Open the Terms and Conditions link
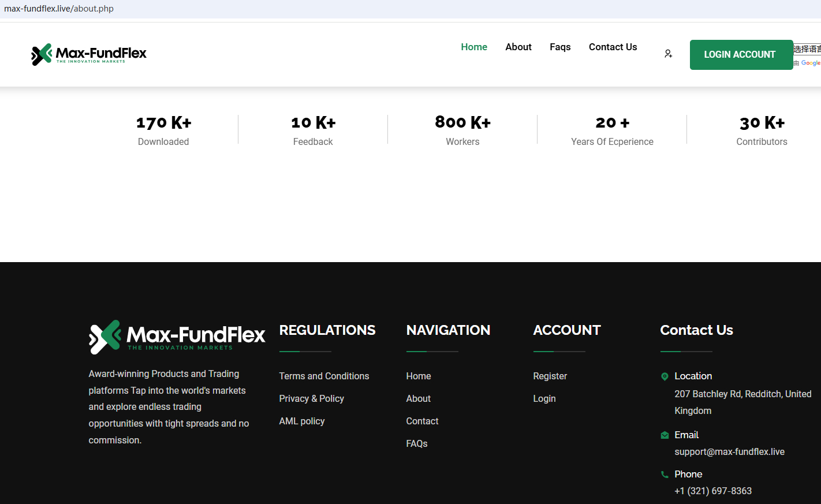 click(324, 376)
